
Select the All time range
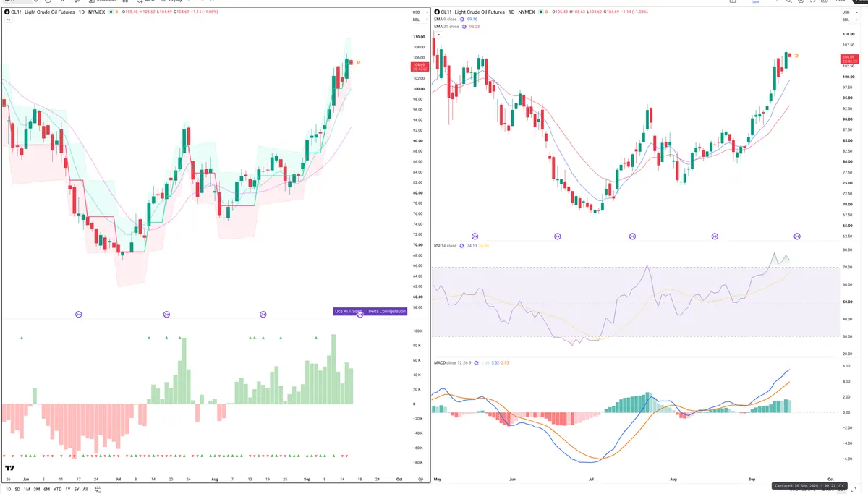(85, 489)
